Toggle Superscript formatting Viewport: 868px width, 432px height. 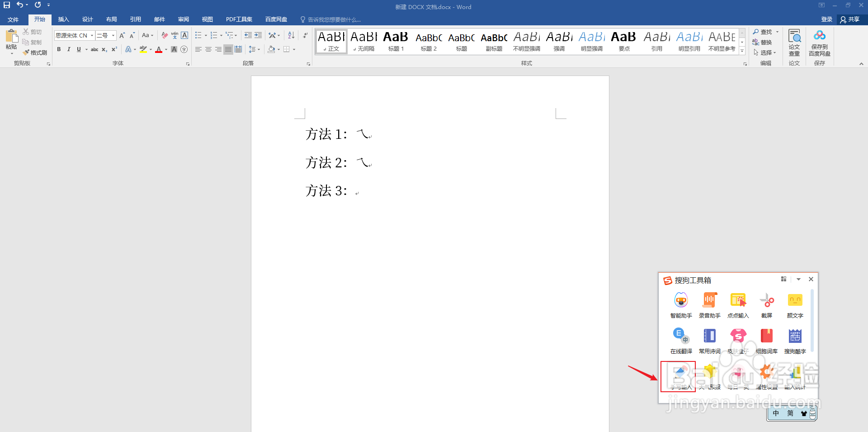(x=114, y=49)
